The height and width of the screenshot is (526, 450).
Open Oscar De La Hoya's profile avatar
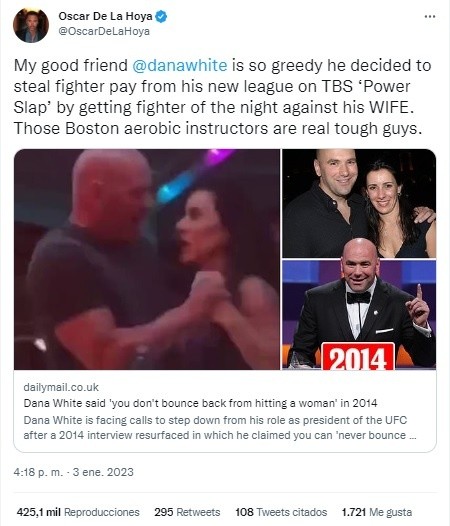[x=31, y=25]
